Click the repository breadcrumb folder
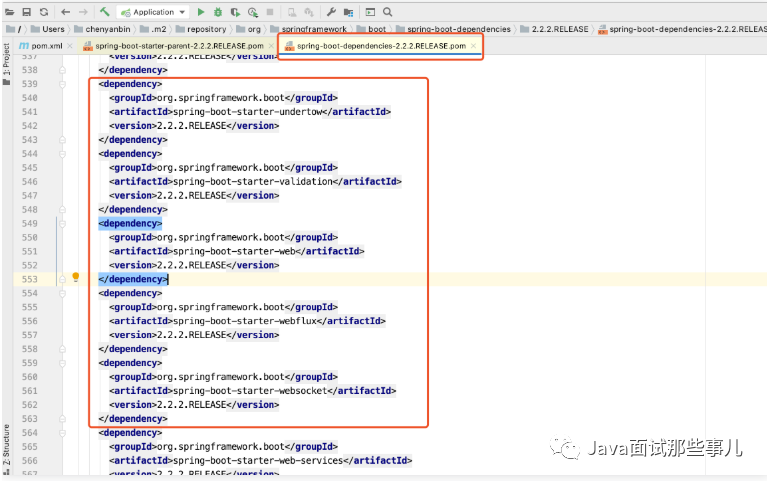767x481 pixels. click(201, 29)
